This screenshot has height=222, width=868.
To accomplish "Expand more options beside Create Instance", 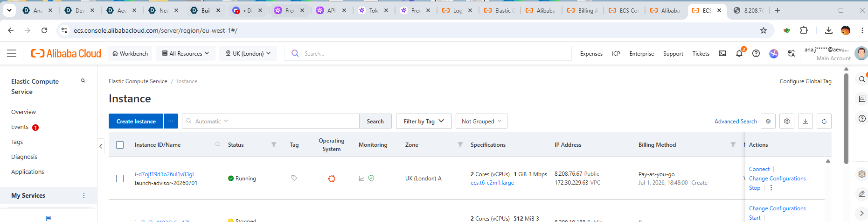I will (171, 121).
